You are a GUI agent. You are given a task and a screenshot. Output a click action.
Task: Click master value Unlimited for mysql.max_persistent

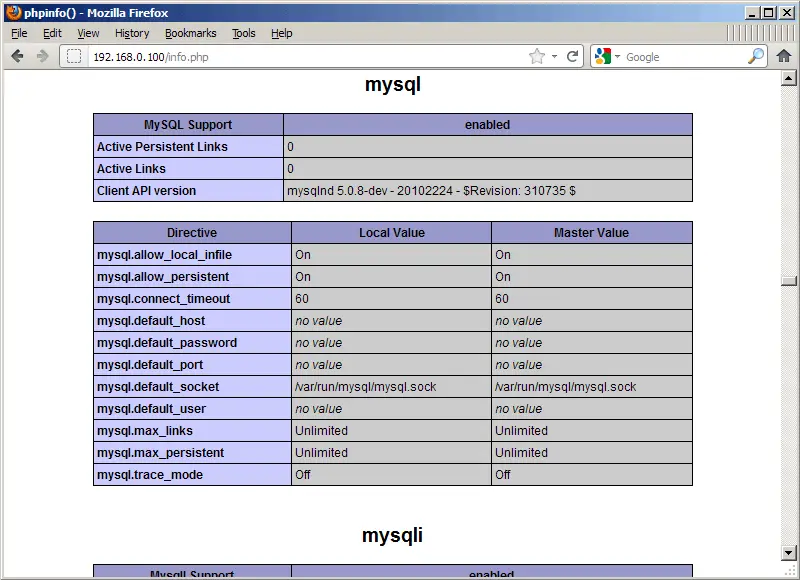click(521, 452)
